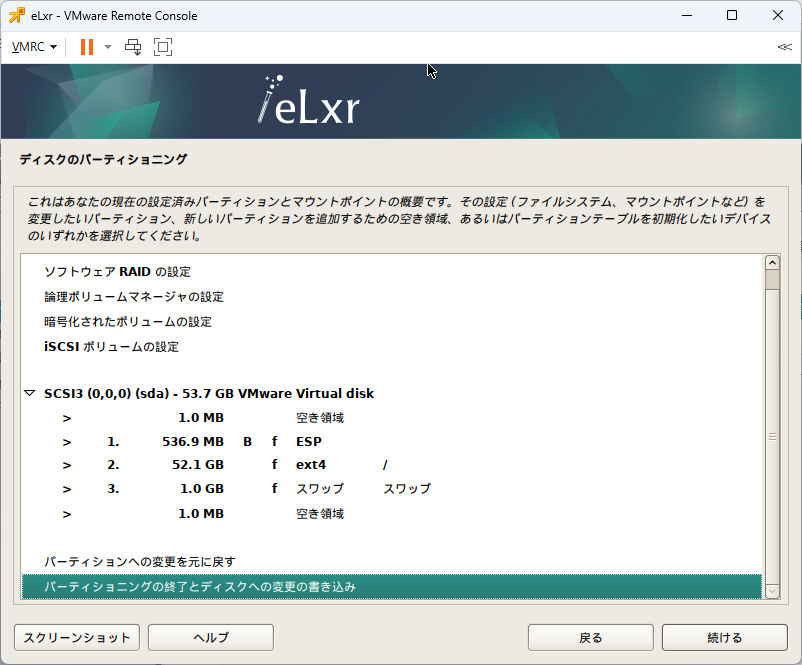Click the scrollbar up arrow in the partition list
This screenshot has height=665, width=802.
[x=772, y=263]
